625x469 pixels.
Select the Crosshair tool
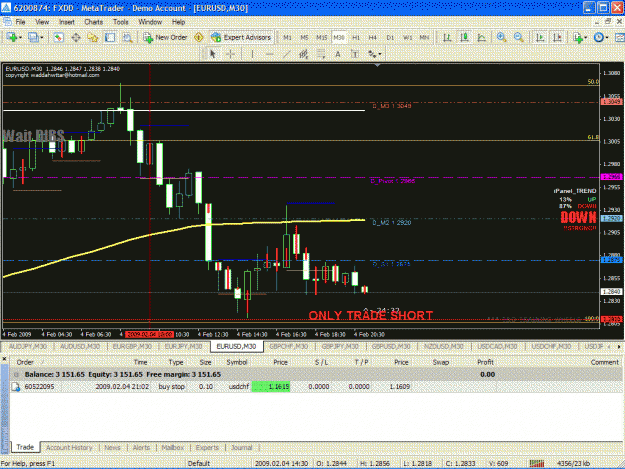[x=230, y=54]
